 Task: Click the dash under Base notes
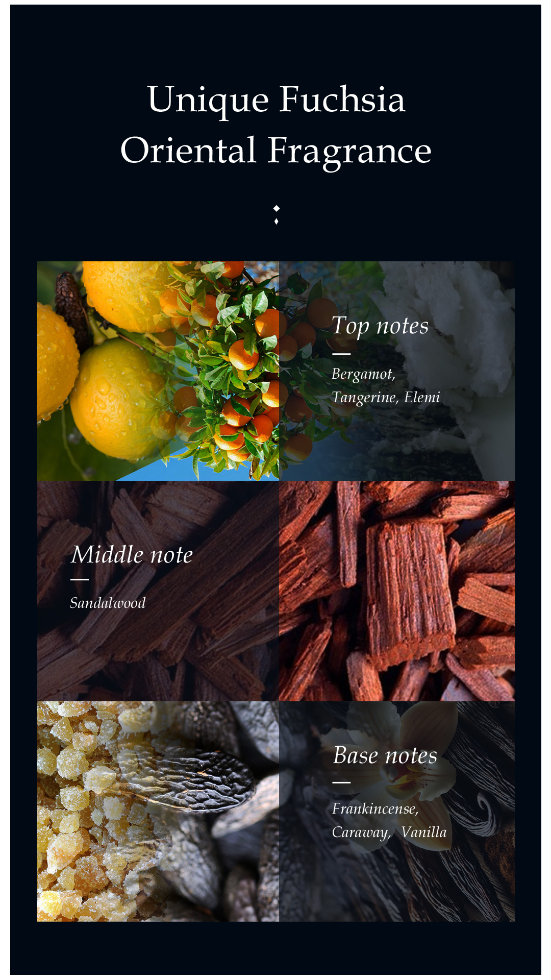point(341,782)
